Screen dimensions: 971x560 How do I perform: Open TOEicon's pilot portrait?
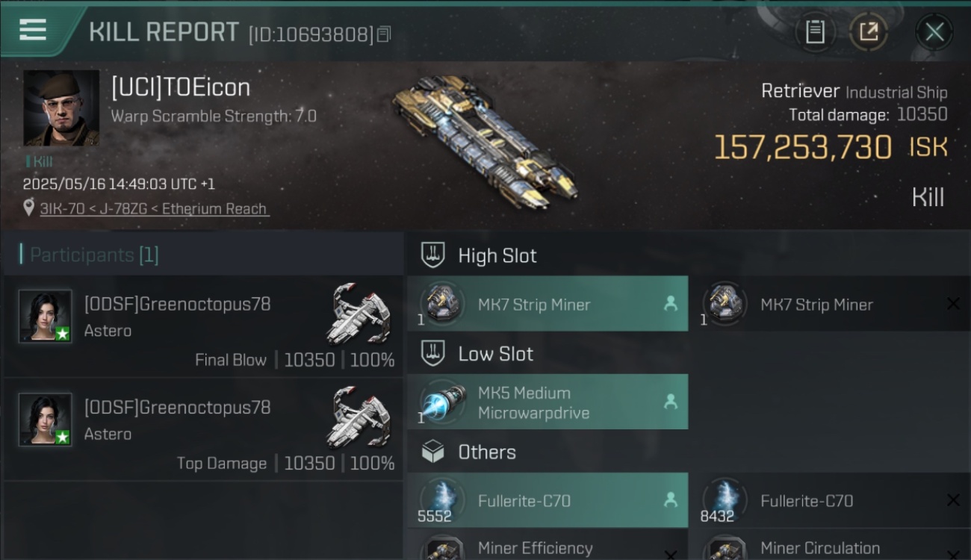(61, 108)
